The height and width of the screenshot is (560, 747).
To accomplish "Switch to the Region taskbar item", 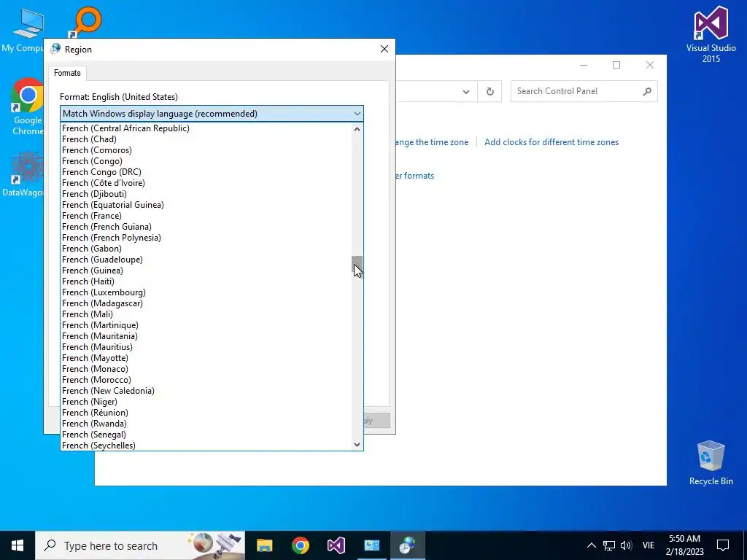I will [x=407, y=545].
